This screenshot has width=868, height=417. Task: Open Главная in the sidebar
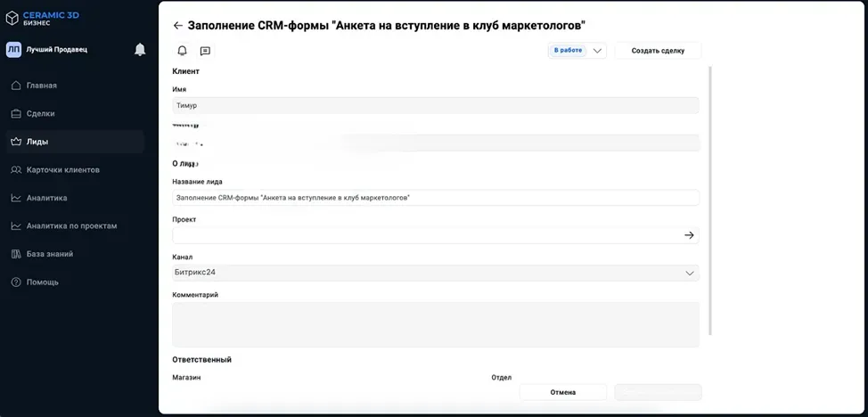(x=75, y=86)
